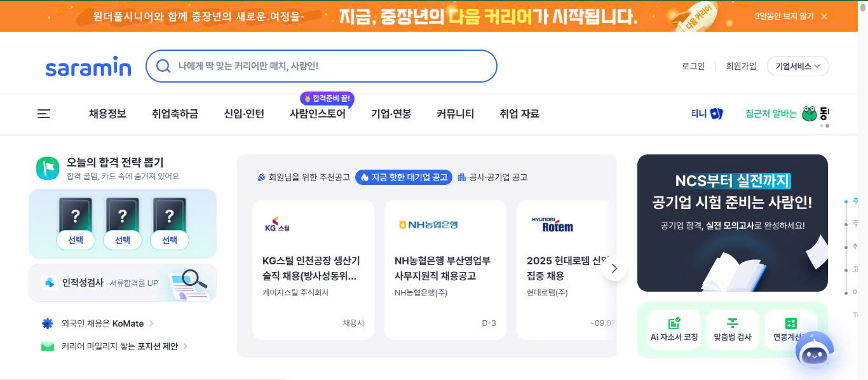Open the 집근처 알바는 frog link
This screenshot has height=380, width=868.
[x=787, y=114]
